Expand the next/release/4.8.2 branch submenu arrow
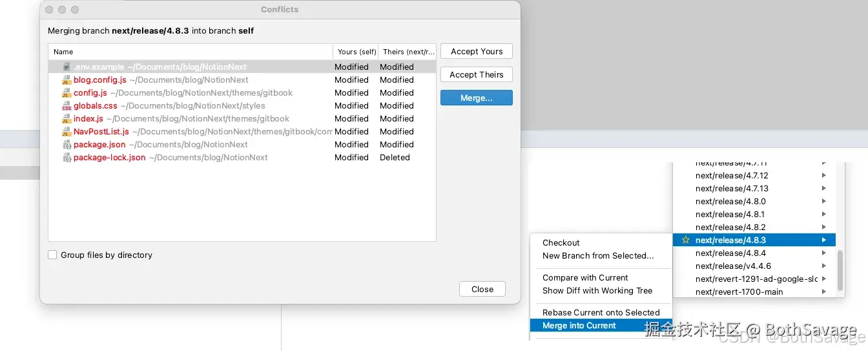Viewport: 868px width, 351px height. tap(824, 228)
